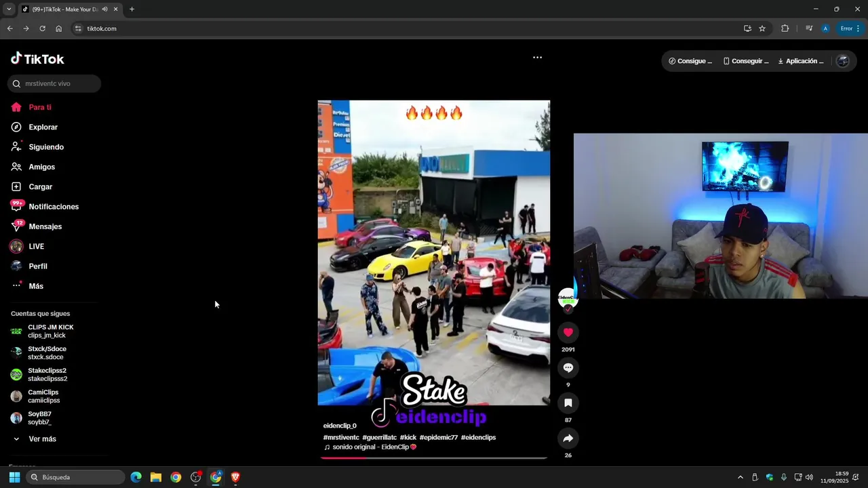868x488 pixels.
Task: Mute the TikTok tab audio icon
Action: [104, 9]
